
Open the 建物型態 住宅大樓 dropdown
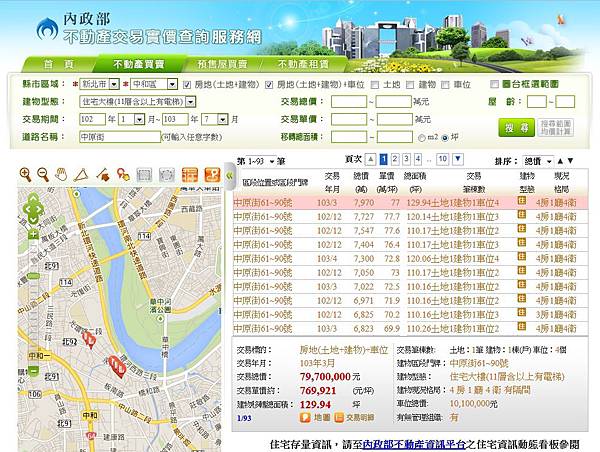pos(138,101)
